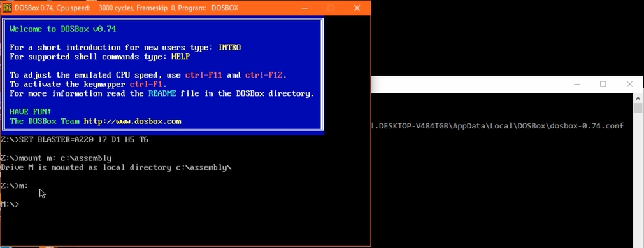The image size is (644, 248).
Task: Click the http://www.dosbox.com URL
Action: 132,121
